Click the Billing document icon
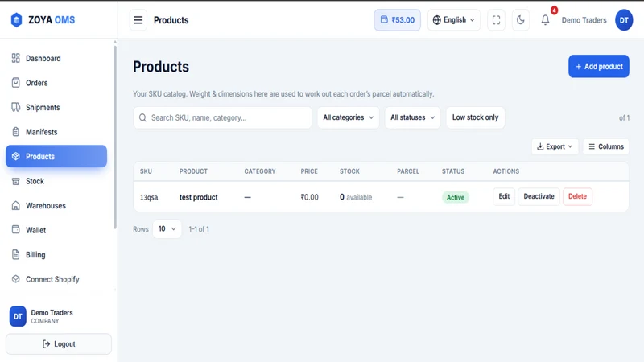 15,254
